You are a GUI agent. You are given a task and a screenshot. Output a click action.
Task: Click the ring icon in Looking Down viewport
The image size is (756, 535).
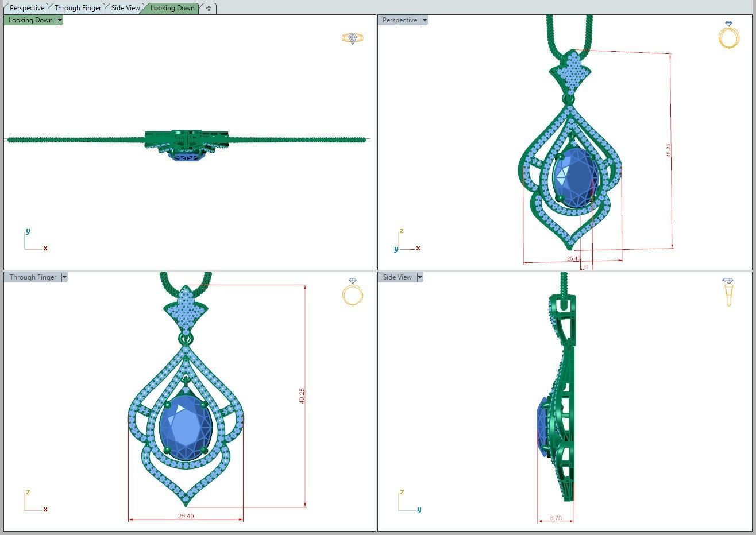click(353, 38)
